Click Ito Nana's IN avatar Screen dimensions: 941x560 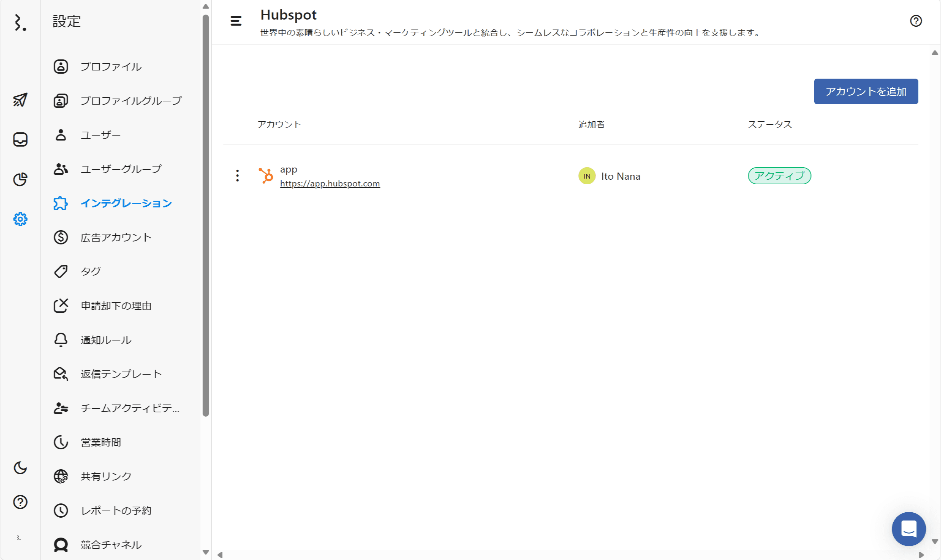coord(586,176)
